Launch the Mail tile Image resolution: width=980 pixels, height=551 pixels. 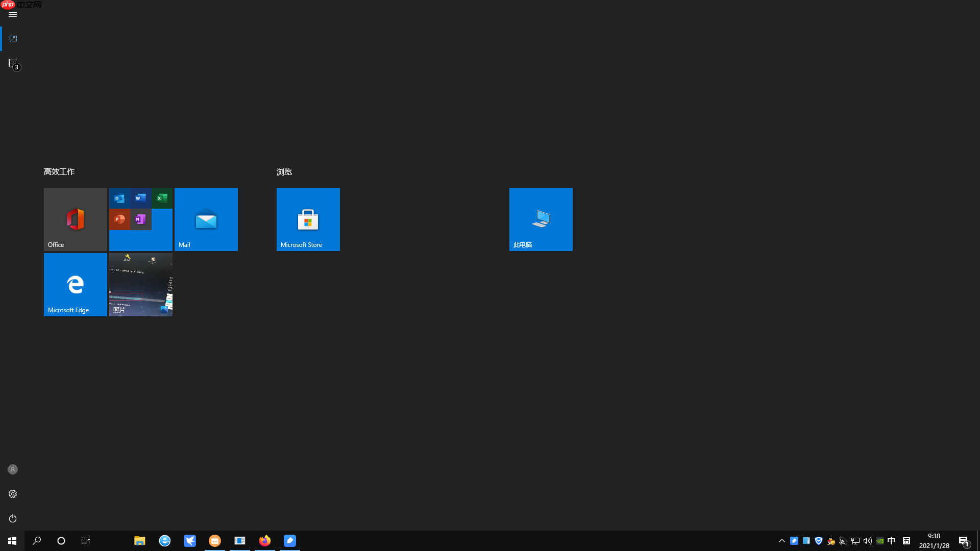206,219
